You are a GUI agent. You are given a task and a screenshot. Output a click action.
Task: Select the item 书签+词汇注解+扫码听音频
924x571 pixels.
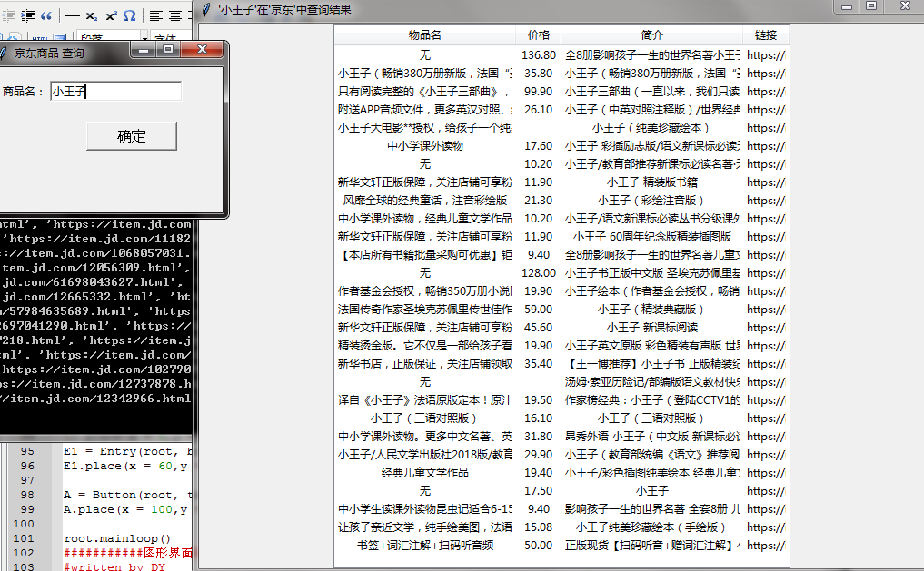point(425,545)
